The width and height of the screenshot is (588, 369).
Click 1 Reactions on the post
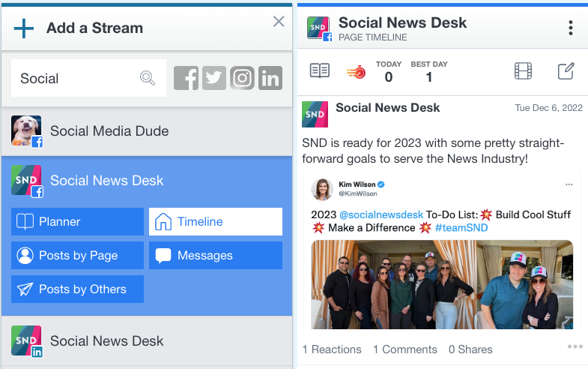point(332,349)
